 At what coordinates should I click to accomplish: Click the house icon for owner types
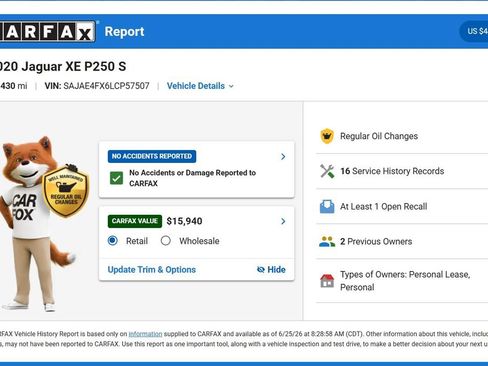click(327, 281)
